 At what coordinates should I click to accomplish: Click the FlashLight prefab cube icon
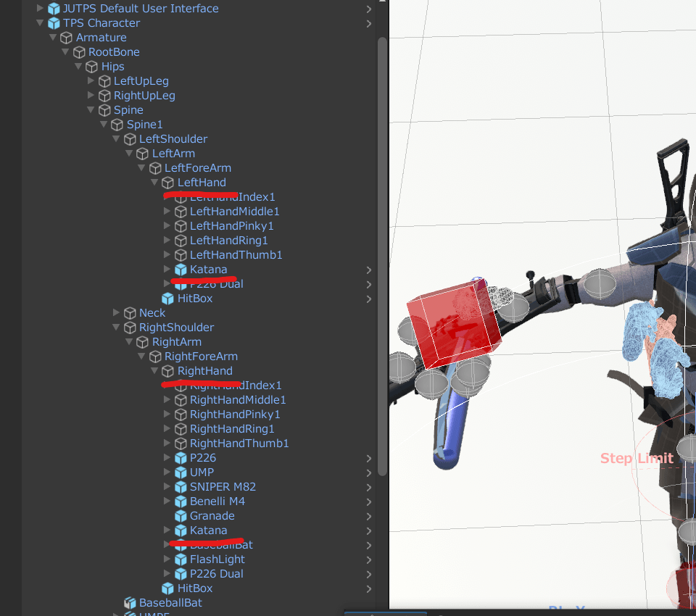pos(181,559)
